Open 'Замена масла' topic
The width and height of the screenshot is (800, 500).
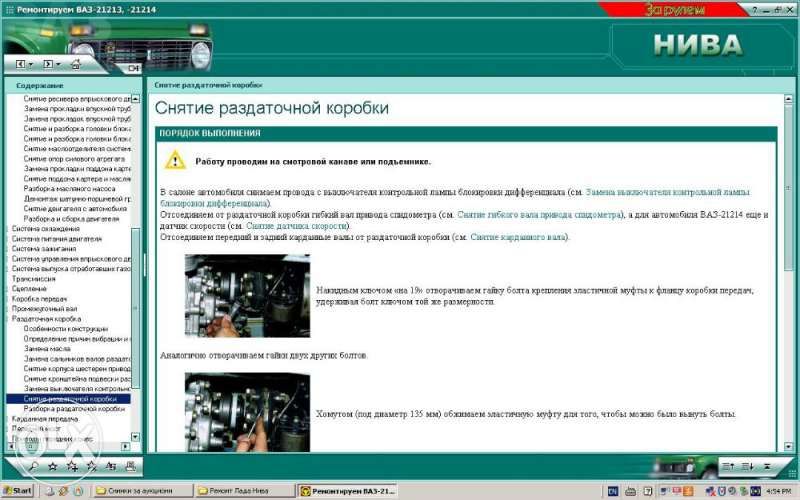tap(47, 348)
